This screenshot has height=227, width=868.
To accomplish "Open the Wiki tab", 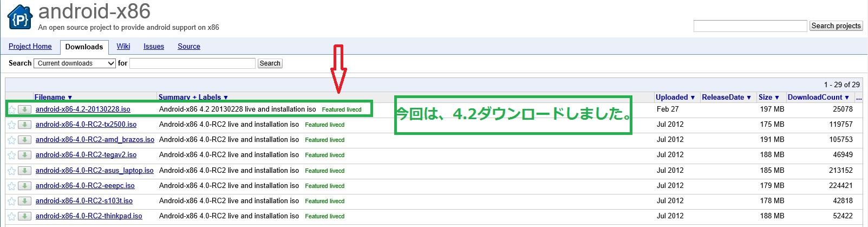I will pyautogui.click(x=123, y=47).
